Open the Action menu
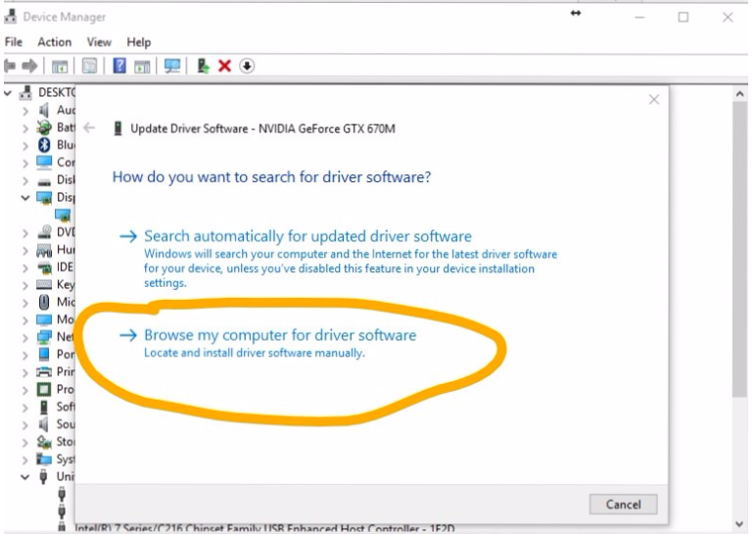The width and height of the screenshot is (756, 534). coord(55,42)
